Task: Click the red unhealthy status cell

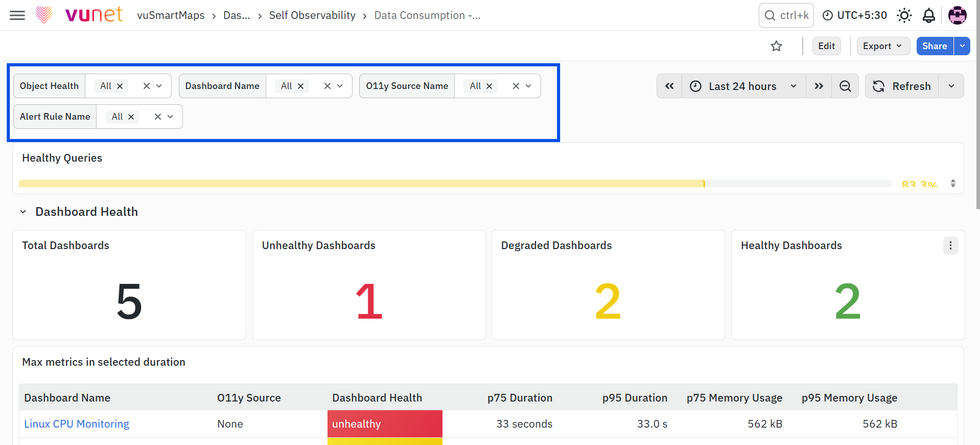Action: (385, 424)
